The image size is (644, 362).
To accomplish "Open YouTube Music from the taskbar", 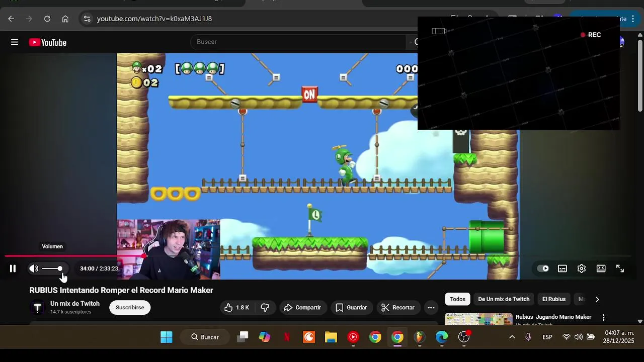I will (353, 337).
